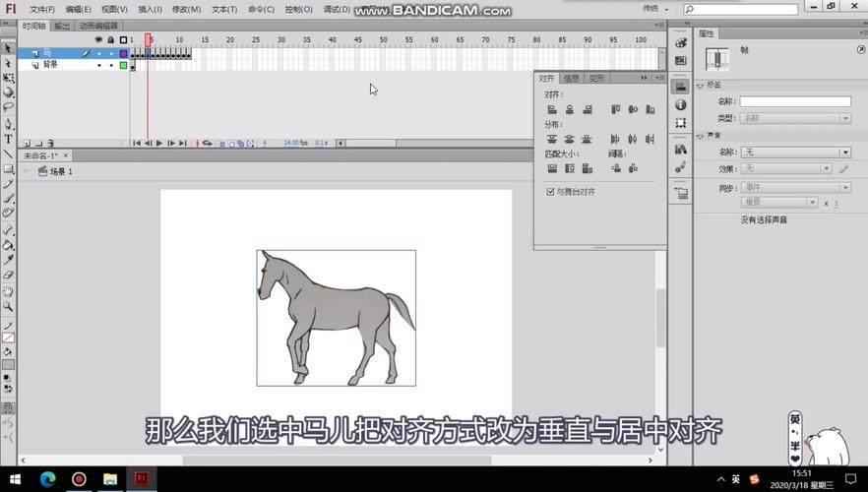
Task: Open 文件(F) menu
Action: coord(42,10)
